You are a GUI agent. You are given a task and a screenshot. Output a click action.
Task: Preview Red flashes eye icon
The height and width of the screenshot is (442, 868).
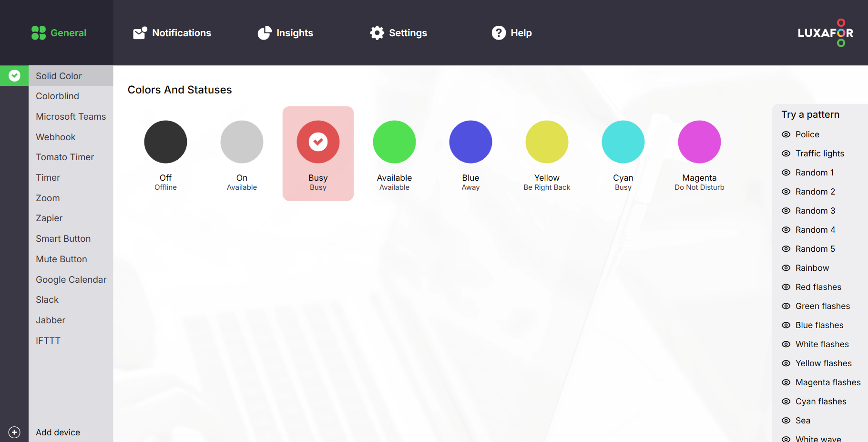[x=786, y=287]
